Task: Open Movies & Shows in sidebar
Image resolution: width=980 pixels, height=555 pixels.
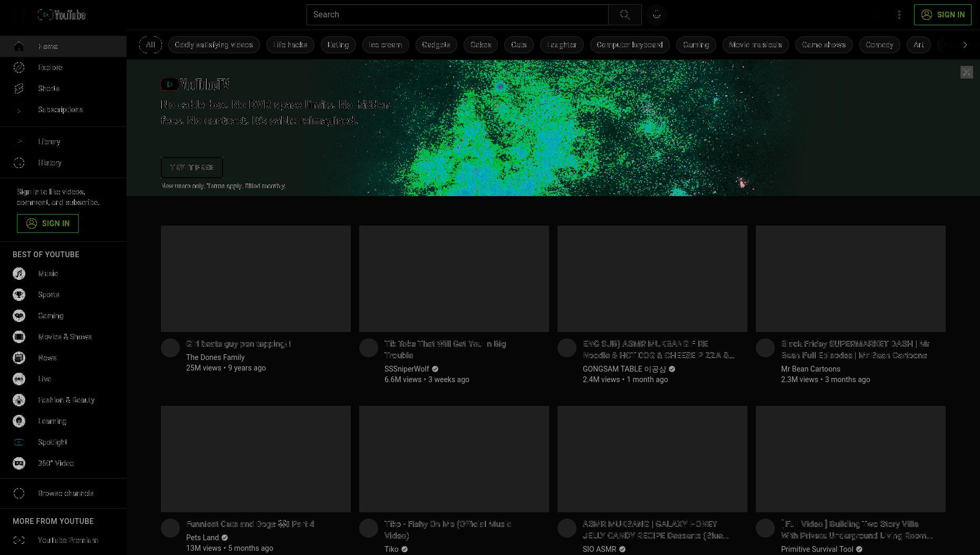Action: 63,337
